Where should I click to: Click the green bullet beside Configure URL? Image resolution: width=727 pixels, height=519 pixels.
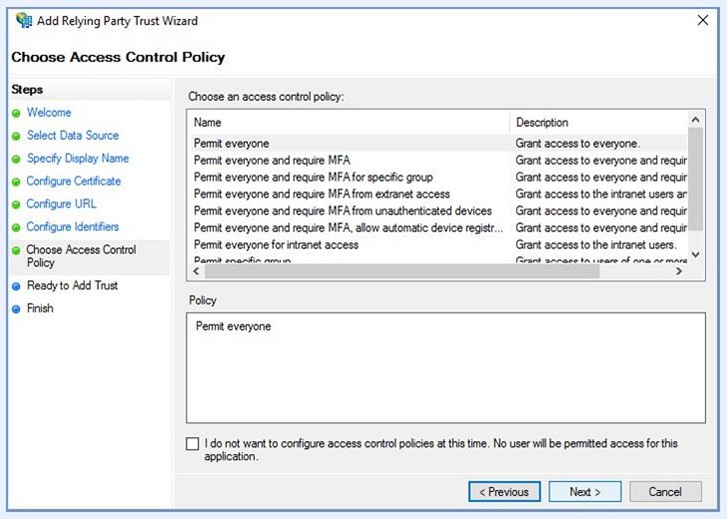[16, 205]
